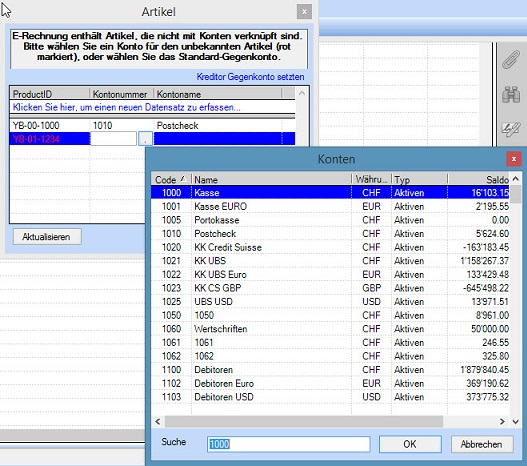The width and height of the screenshot is (527, 466).
Task: Click the OK button
Action: [x=410, y=444]
